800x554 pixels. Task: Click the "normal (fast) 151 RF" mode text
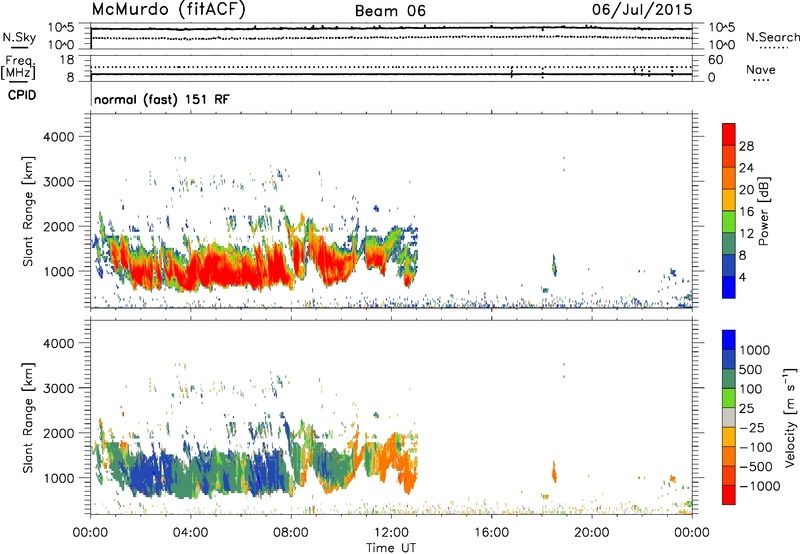[x=162, y=99]
